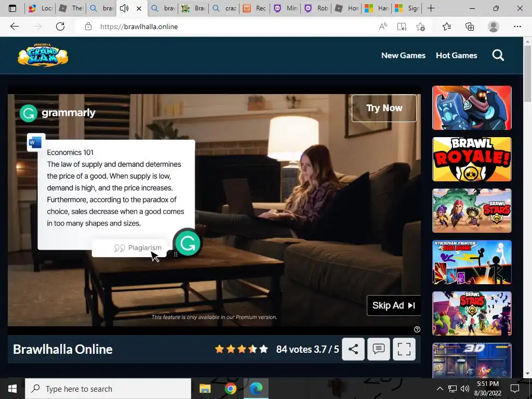Click the Microsoft Edge taskbar icon

point(256,389)
